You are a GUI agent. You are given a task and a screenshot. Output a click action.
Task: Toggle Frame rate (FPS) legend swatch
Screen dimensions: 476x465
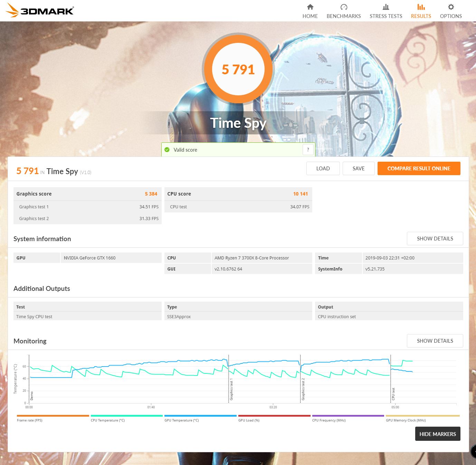(x=53, y=416)
